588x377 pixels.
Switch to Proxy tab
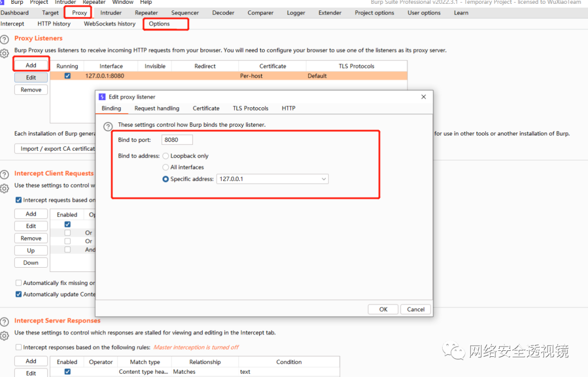tap(79, 13)
